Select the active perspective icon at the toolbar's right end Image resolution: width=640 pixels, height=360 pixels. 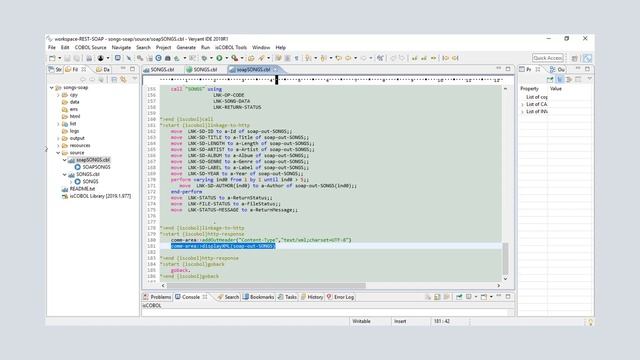[587, 58]
